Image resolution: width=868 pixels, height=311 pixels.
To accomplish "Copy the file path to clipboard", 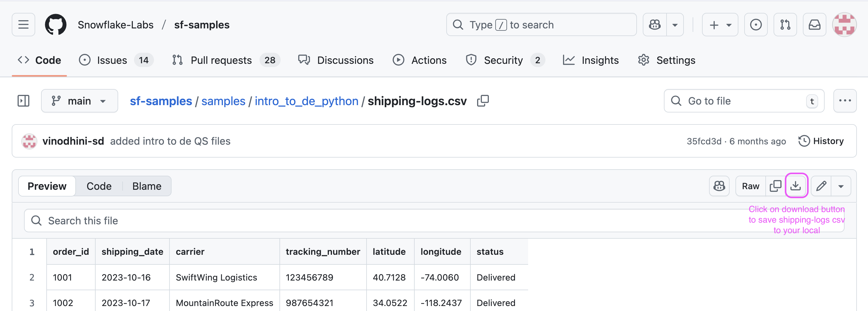I will point(482,101).
